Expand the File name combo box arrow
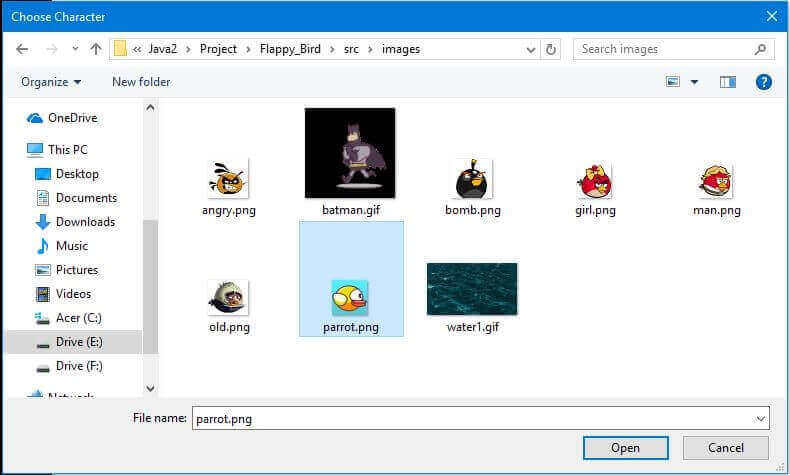The width and height of the screenshot is (790, 475). [x=760, y=418]
